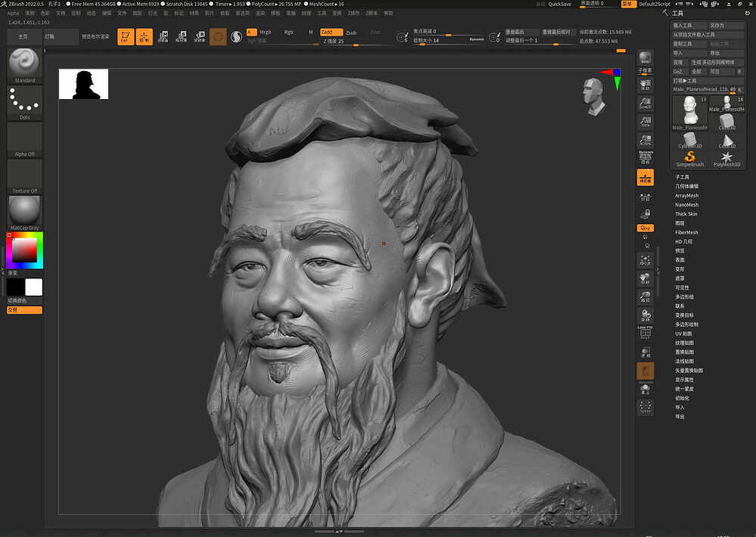Viewport: 756px width, 537px height.
Task: Select the large Male_PlanesofHead tool thumbnail
Action: pyautogui.click(x=690, y=113)
